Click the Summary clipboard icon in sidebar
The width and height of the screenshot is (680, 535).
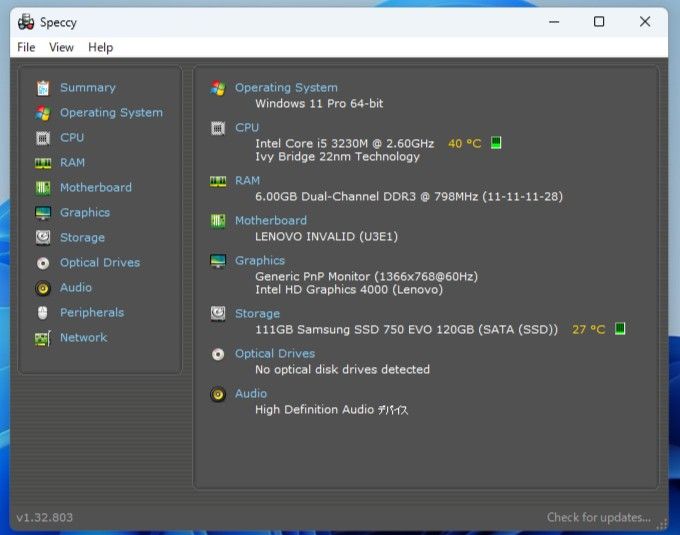[x=43, y=88]
